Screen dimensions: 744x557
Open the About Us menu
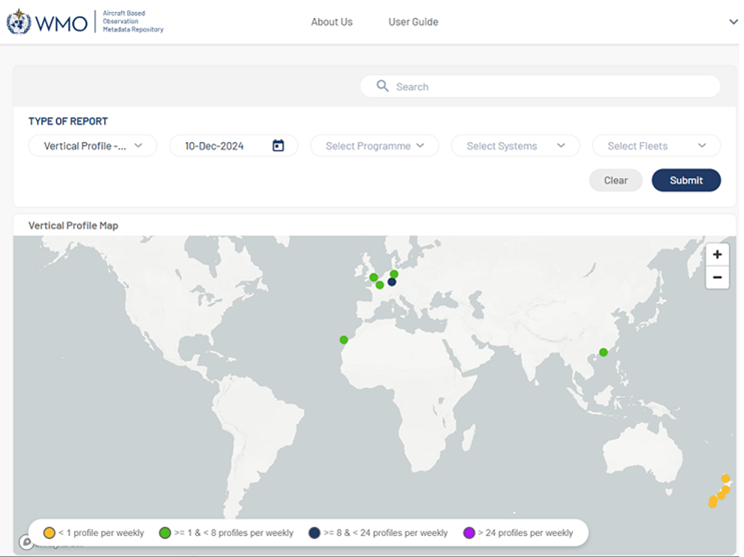[331, 22]
